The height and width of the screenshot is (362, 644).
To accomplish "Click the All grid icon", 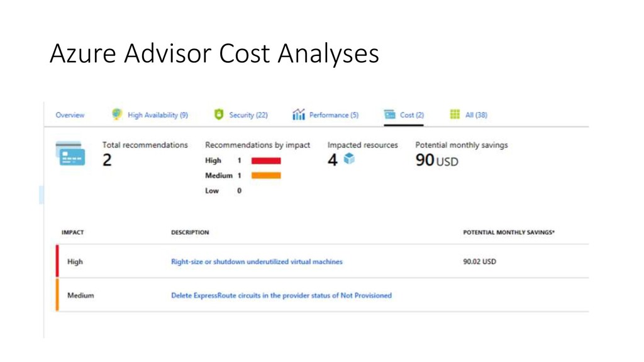I will click(x=455, y=114).
